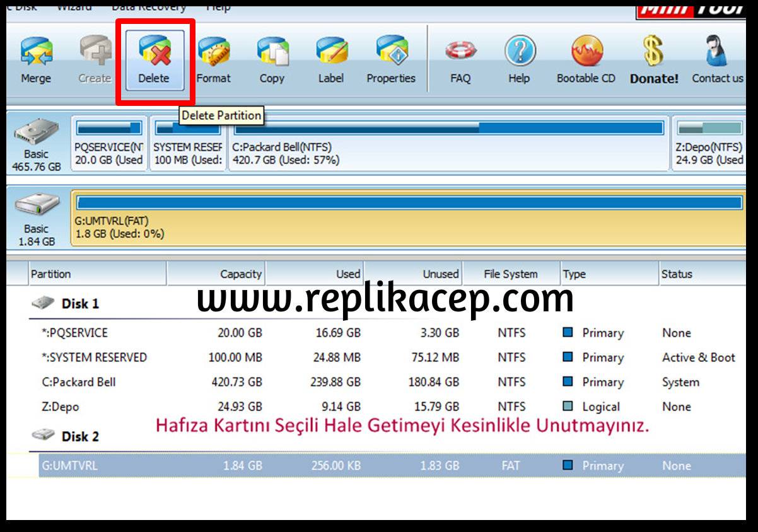Open partition Properties from toolbar
The width and height of the screenshot is (758, 532).
tap(391, 60)
